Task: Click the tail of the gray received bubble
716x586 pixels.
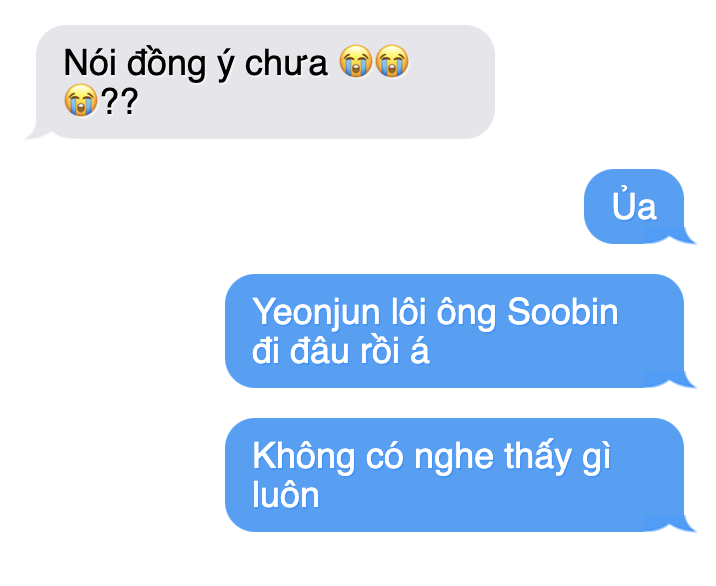Action: tap(37, 132)
